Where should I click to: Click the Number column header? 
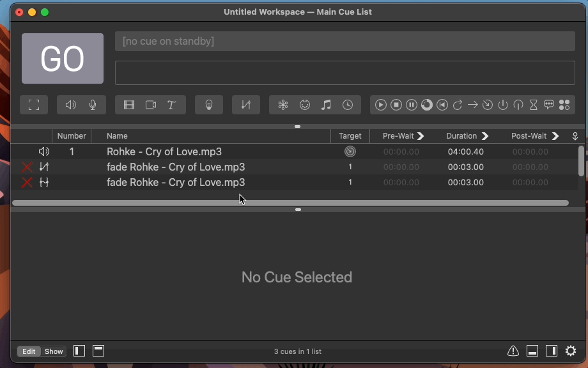tap(72, 136)
